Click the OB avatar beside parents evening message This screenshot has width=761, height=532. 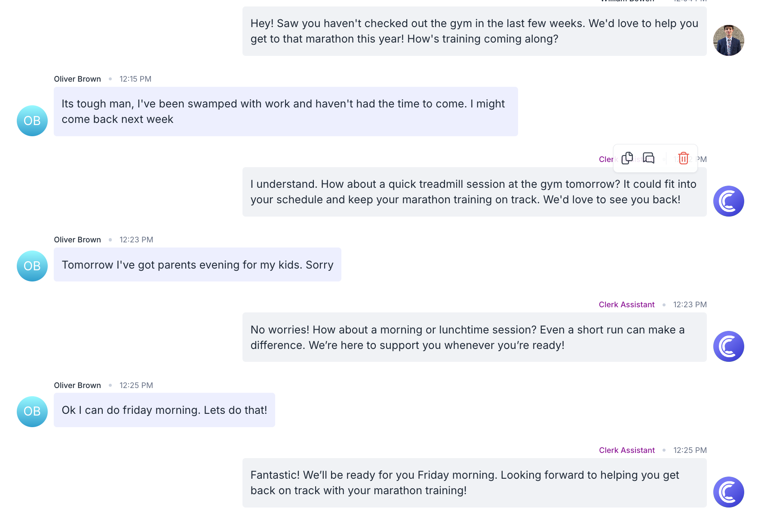tap(32, 266)
